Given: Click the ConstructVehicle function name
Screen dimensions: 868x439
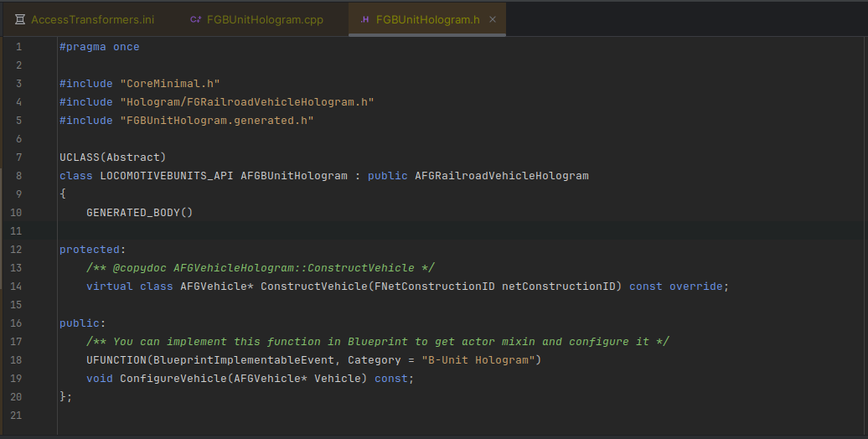Looking at the screenshot, I should [x=314, y=287].
